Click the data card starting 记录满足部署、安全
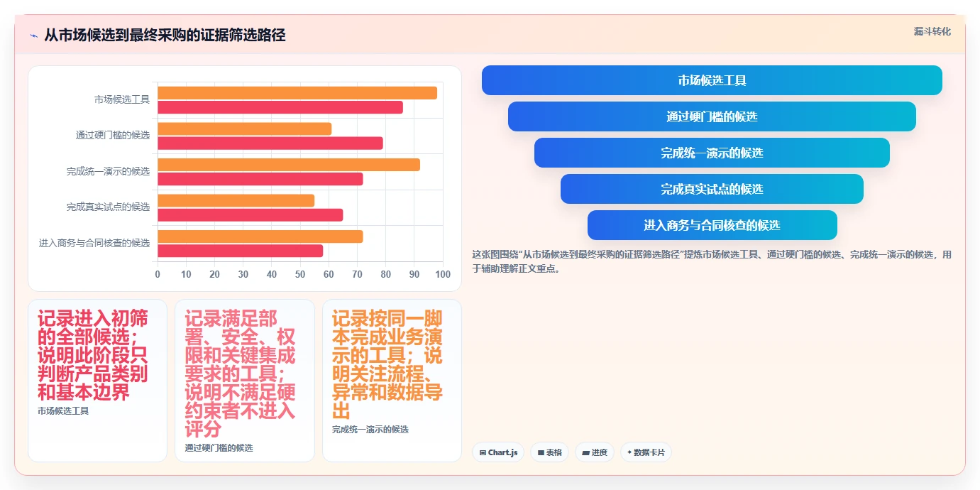The width and height of the screenshot is (980, 490). coord(245,381)
